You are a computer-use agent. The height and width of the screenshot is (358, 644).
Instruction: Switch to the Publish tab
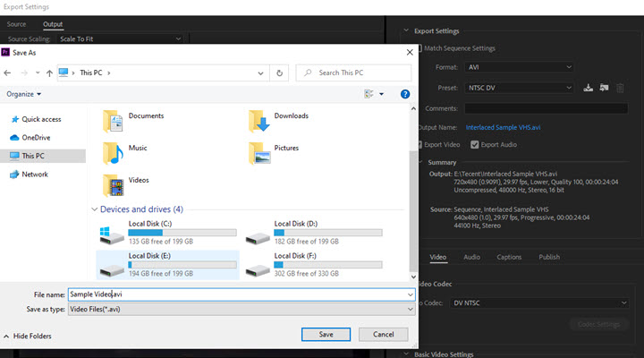[x=549, y=257]
